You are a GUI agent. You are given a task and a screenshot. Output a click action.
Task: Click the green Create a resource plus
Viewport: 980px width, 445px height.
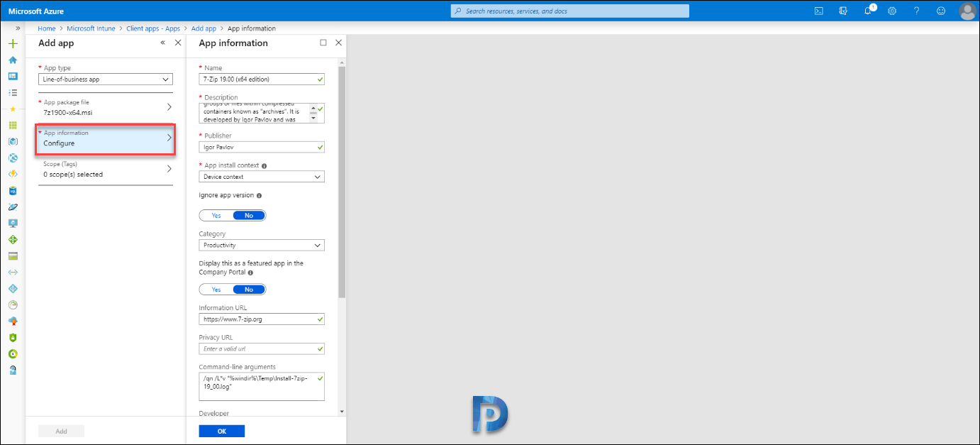click(x=13, y=43)
